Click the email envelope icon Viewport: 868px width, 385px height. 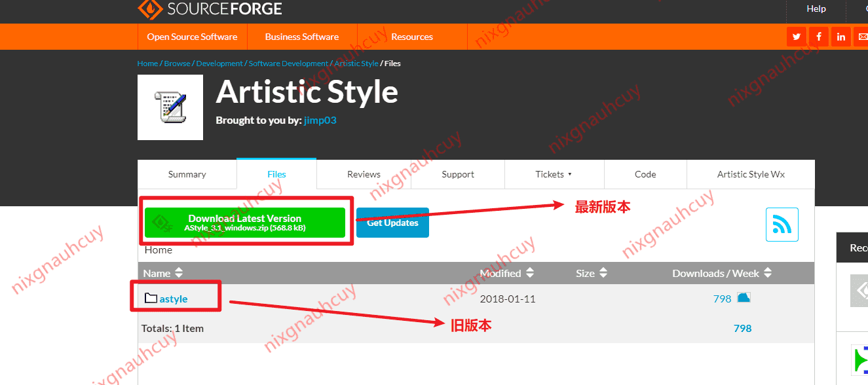[x=862, y=37]
